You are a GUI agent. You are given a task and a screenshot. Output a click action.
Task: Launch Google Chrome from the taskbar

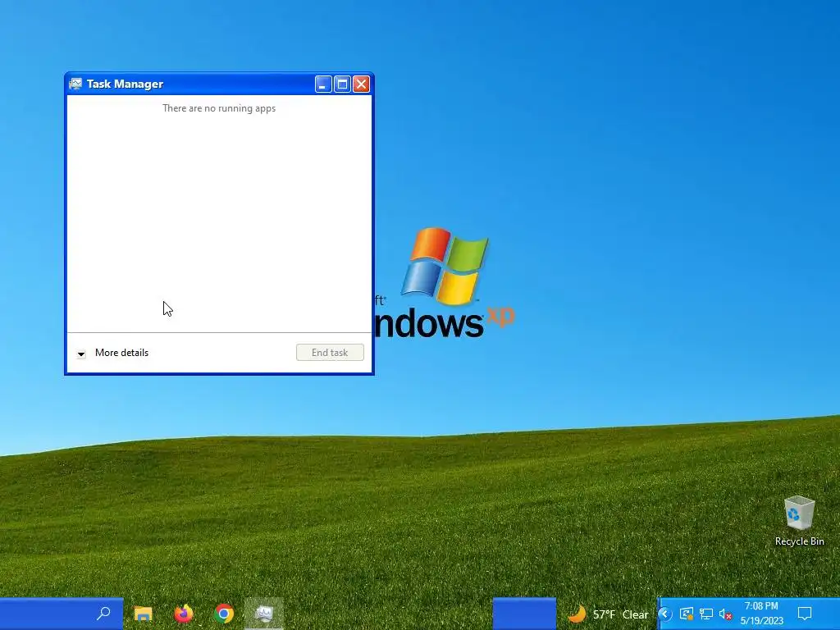224,614
